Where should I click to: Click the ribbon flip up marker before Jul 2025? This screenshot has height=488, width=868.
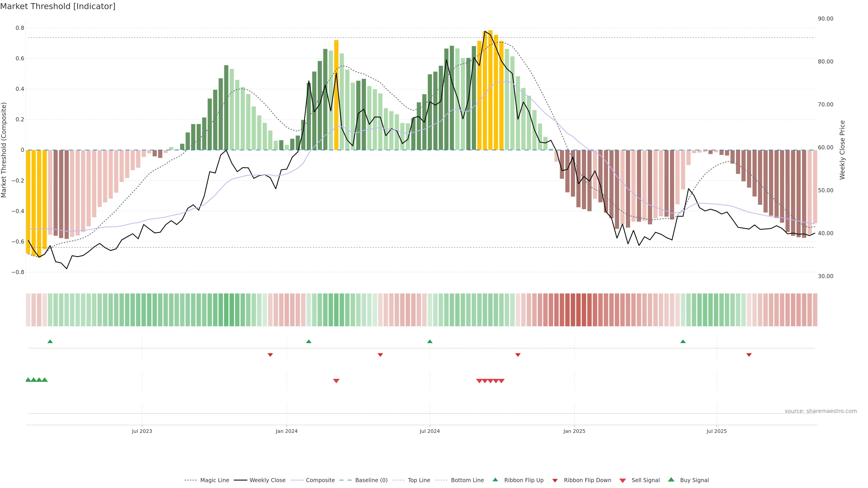tap(683, 342)
